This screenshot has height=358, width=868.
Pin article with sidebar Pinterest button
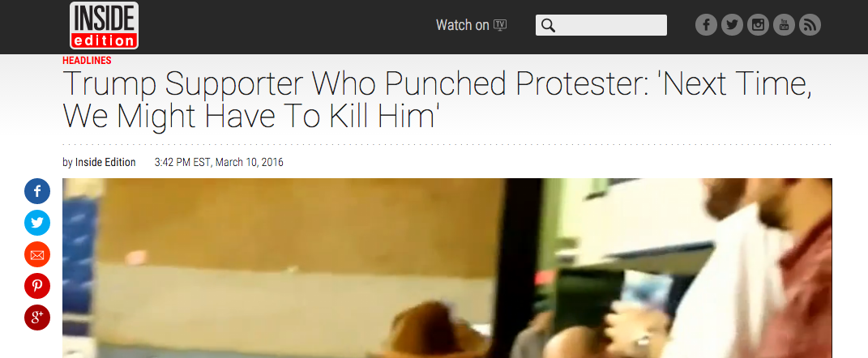37,286
